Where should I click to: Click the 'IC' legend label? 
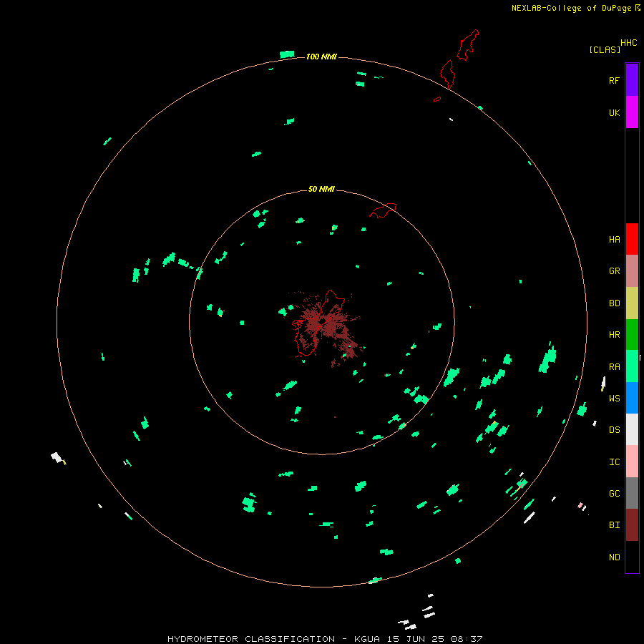coord(614,462)
